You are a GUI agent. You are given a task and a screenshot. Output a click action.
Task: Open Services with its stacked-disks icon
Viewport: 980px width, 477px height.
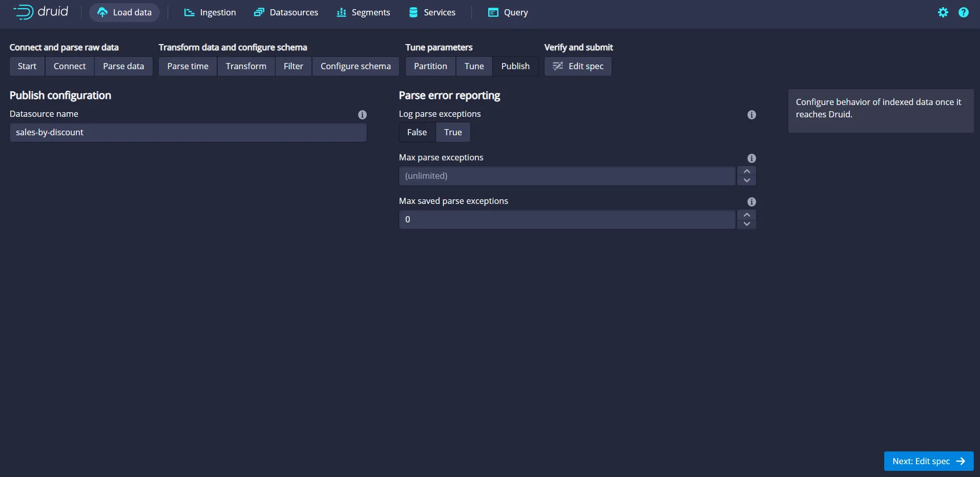click(x=413, y=12)
